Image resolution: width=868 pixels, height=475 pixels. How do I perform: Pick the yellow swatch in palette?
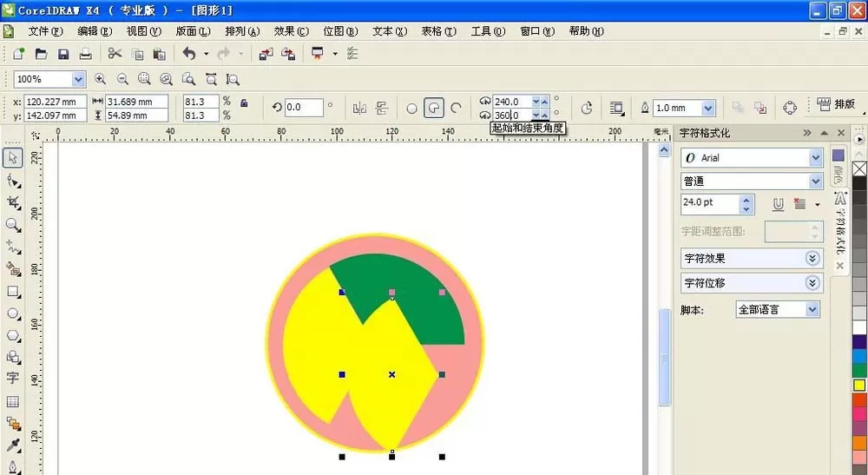859,385
